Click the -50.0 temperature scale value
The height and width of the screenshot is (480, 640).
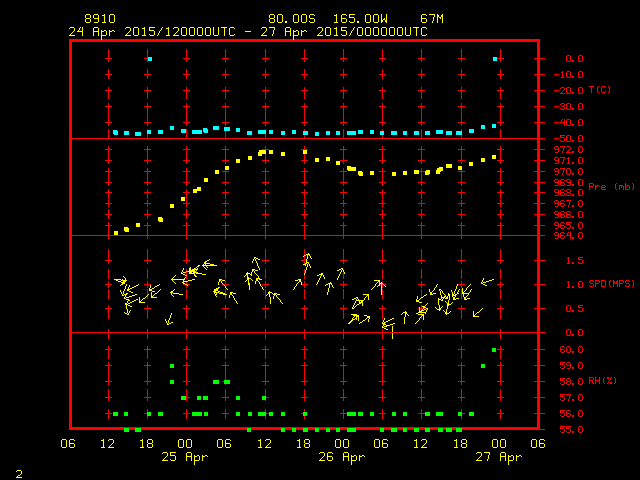[x=568, y=138]
